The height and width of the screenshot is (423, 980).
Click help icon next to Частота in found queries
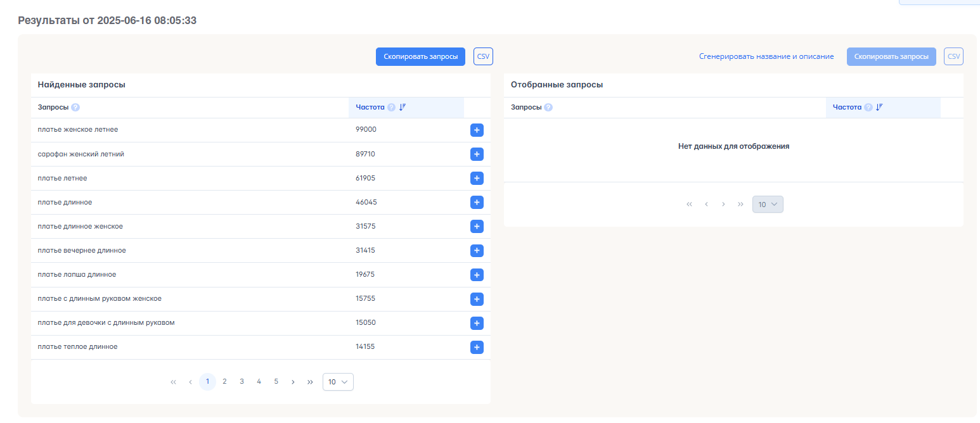point(391,108)
